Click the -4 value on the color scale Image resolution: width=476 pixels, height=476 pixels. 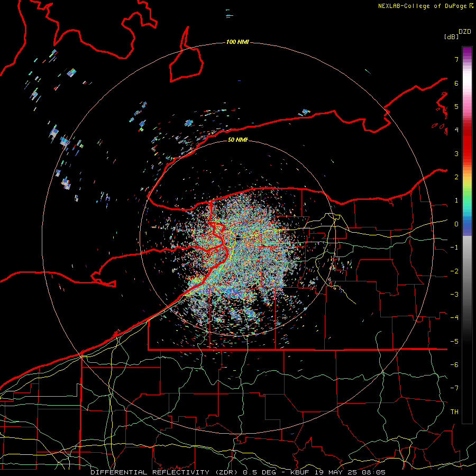(x=454, y=318)
